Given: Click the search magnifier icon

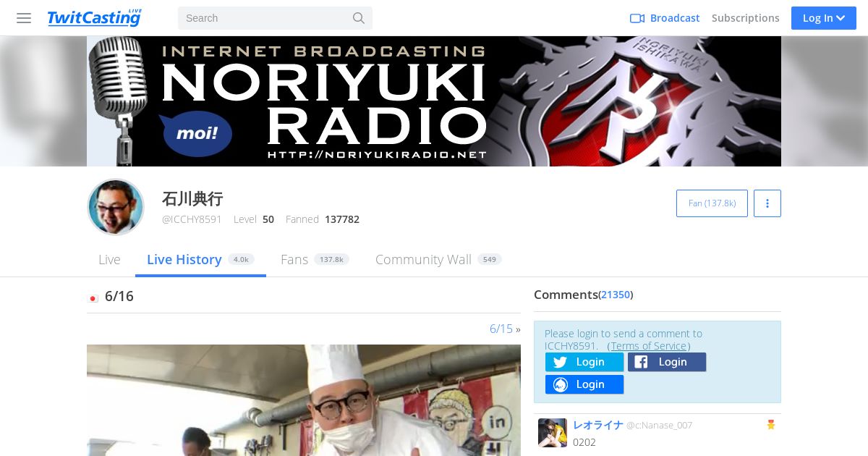Looking at the screenshot, I should pos(359,18).
